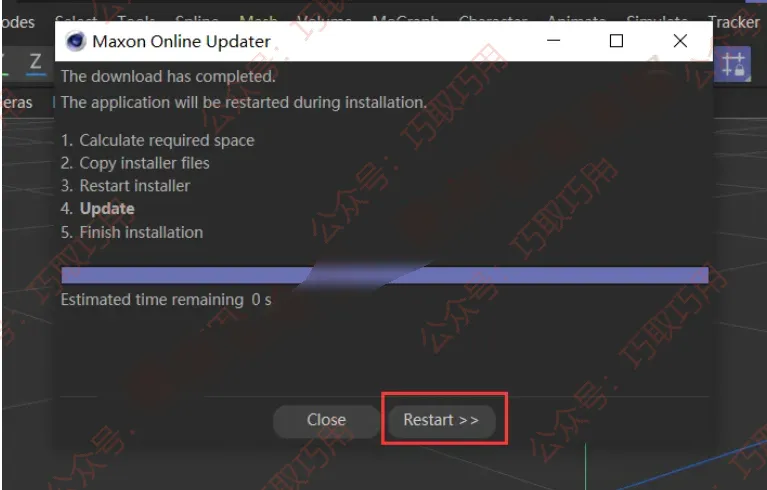767x490 pixels.
Task: Maximize the Maxon Online Updater window
Action: (616, 41)
